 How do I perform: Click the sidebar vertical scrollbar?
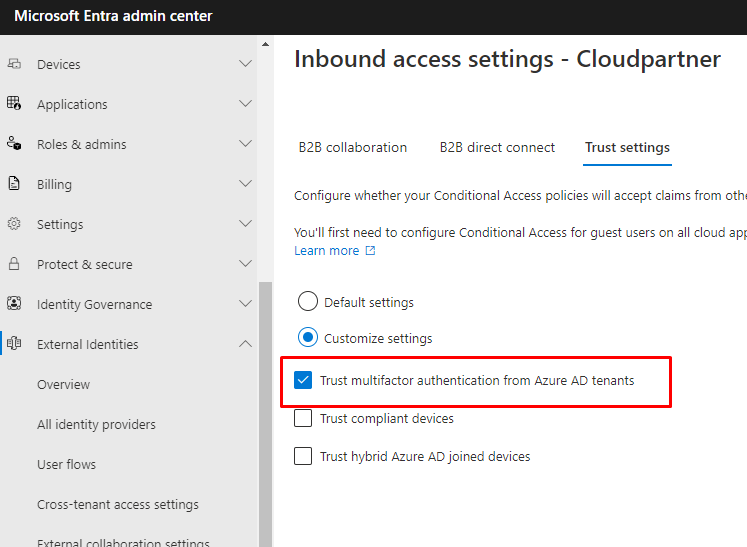[265, 400]
